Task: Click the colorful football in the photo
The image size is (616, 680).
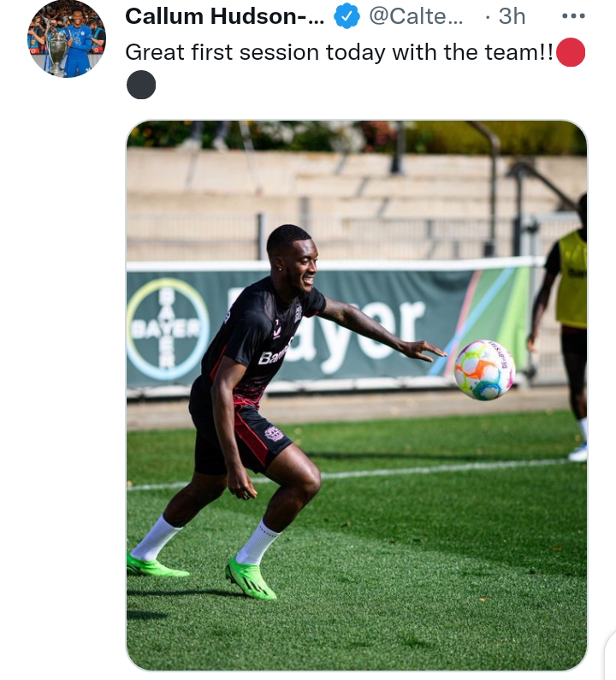Action: 484,370
